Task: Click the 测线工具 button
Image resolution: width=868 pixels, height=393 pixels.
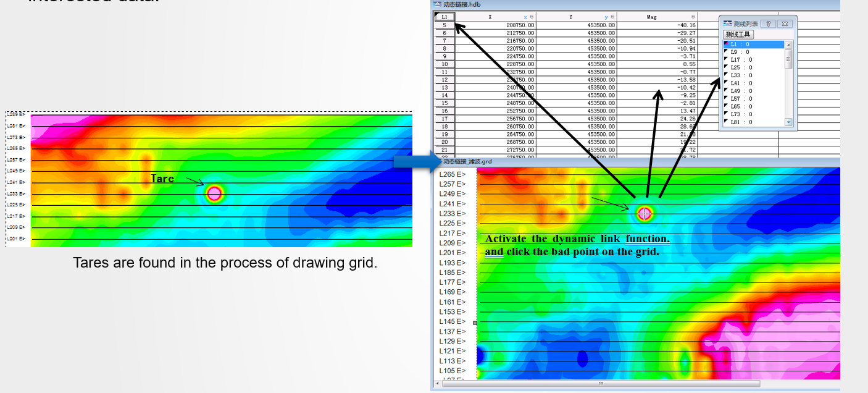Action: pyautogui.click(x=738, y=35)
